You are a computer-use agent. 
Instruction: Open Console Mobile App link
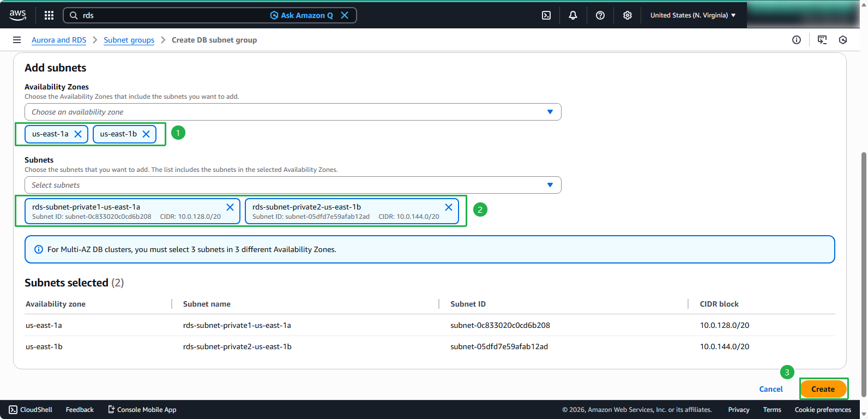point(142,410)
